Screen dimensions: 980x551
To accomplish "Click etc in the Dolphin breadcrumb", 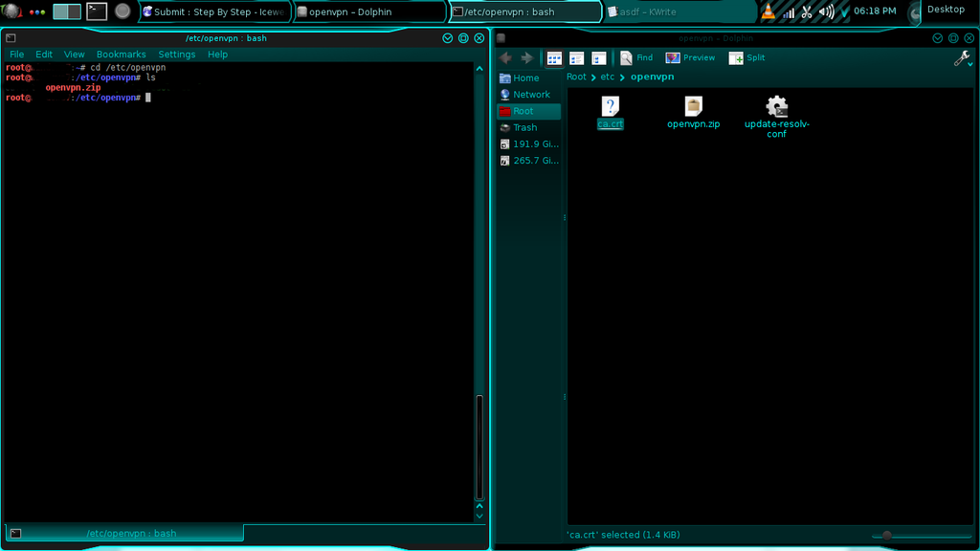I will click(608, 77).
